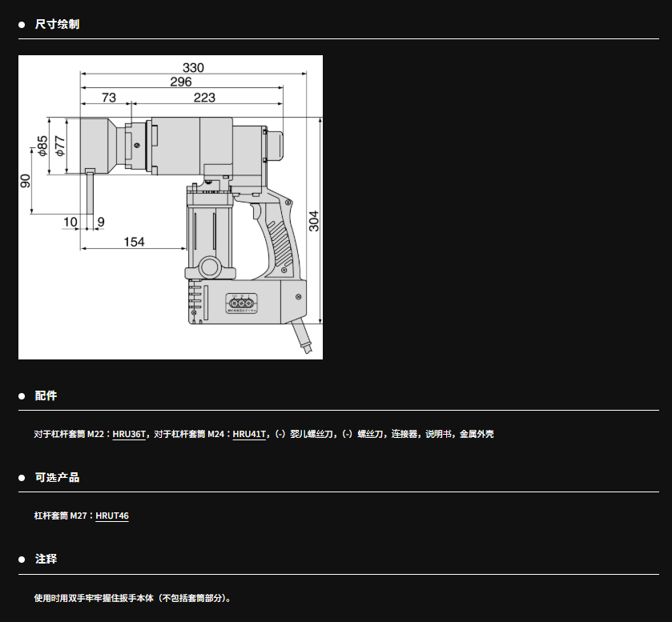Click the 配件 section heading
This screenshot has width=672, height=622.
46,395
